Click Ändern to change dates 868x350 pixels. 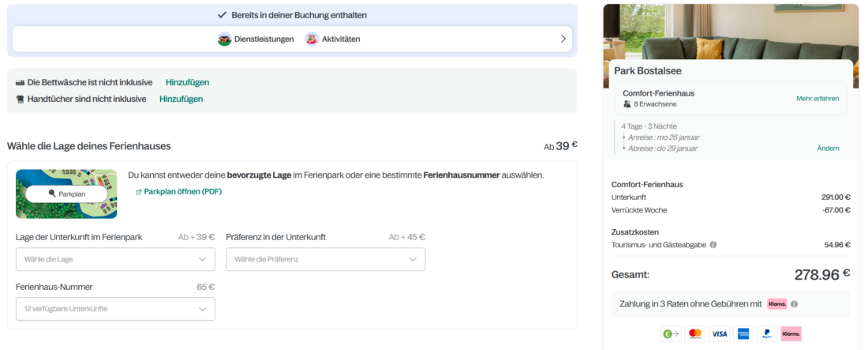pos(828,148)
